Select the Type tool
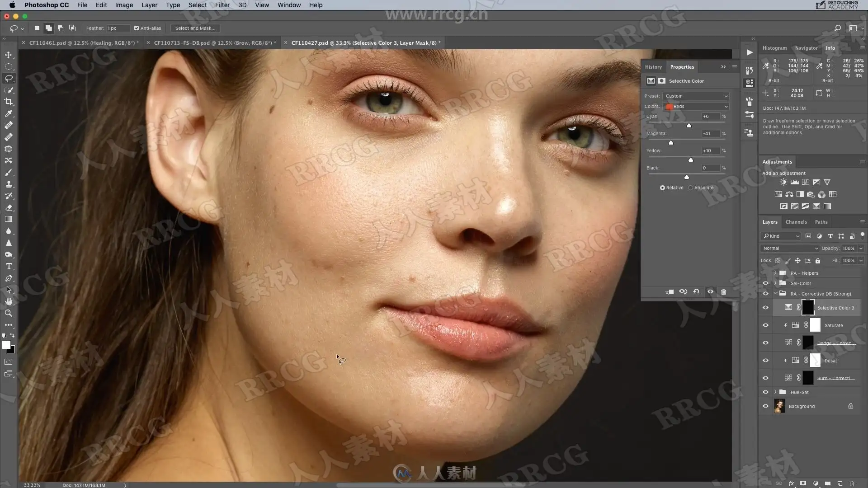 click(x=9, y=267)
